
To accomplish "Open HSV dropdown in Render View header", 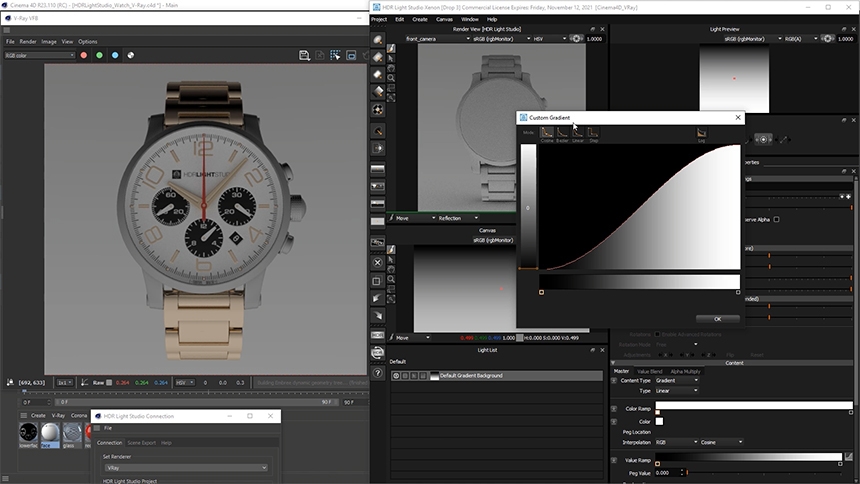I will point(550,39).
